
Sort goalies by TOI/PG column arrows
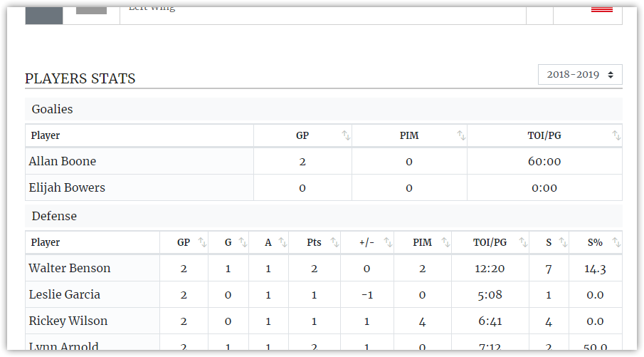click(x=616, y=135)
